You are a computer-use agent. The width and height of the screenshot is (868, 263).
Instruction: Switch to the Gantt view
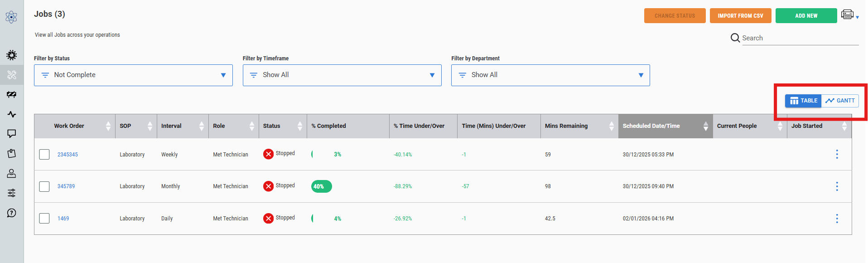(x=840, y=101)
